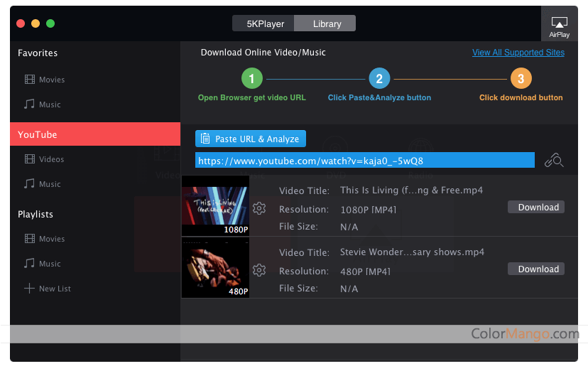Click settings gear for This Is Living video
Screen dimensions: 588x376
(x=259, y=208)
